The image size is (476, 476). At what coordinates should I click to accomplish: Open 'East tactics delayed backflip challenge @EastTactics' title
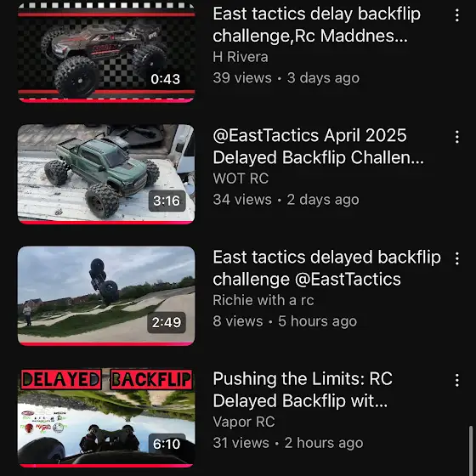[x=326, y=269]
